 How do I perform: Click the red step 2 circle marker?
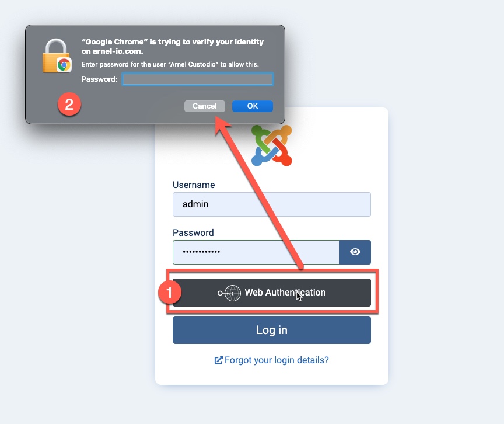click(x=69, y=104)
